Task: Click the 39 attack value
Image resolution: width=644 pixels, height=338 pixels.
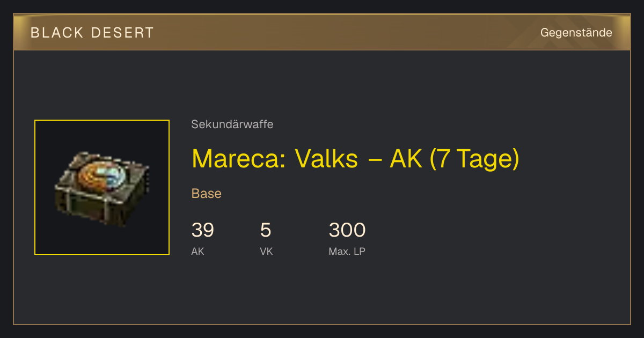Action: pos(203,230)
